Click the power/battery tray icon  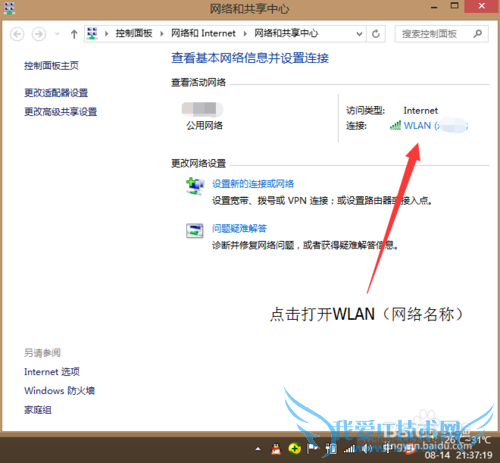coord(332,449)
